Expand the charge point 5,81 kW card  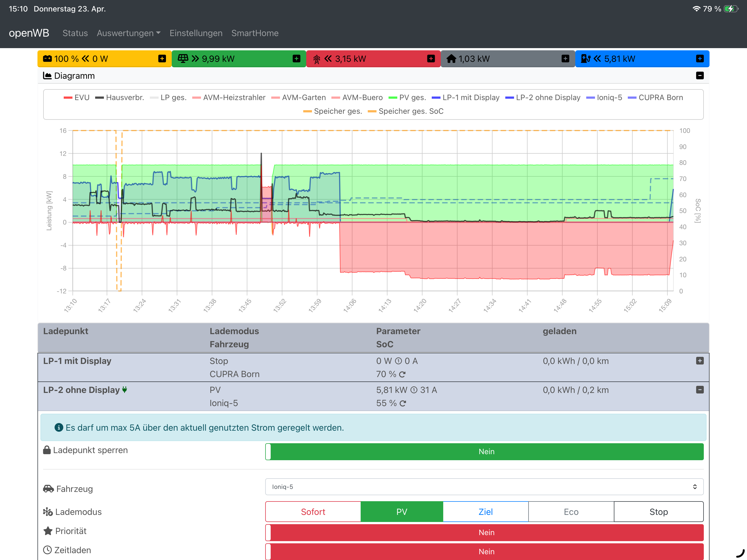tap(700, 59)
